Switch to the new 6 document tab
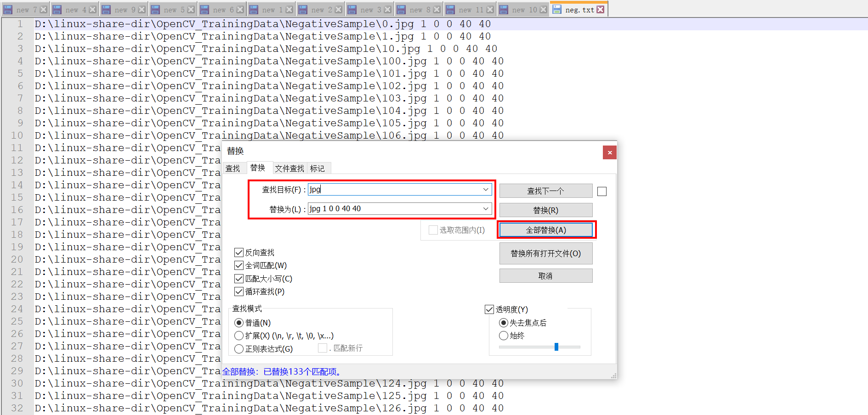Viewport: 868px width, 415px height. [x=223, y=10]
